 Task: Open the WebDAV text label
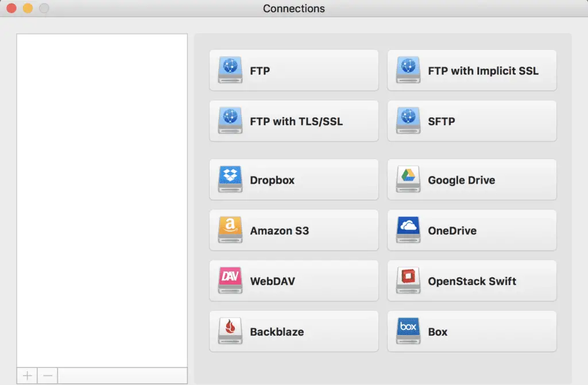pos(273,281)
